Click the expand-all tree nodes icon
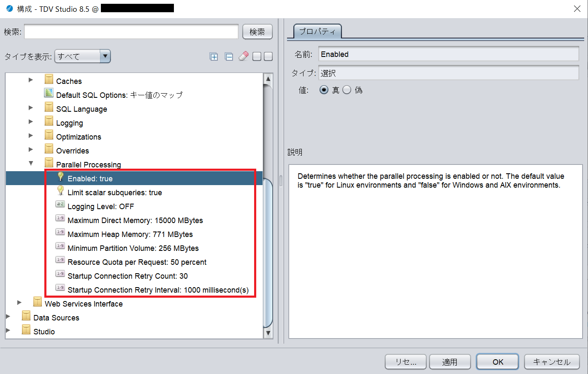588x374 pixels. click(214, 57)
